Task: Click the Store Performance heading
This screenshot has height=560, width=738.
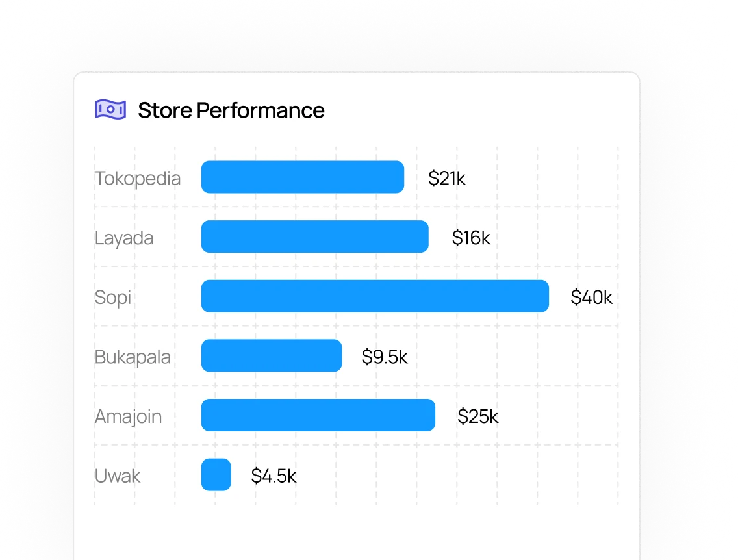Action: click(231, 110)
